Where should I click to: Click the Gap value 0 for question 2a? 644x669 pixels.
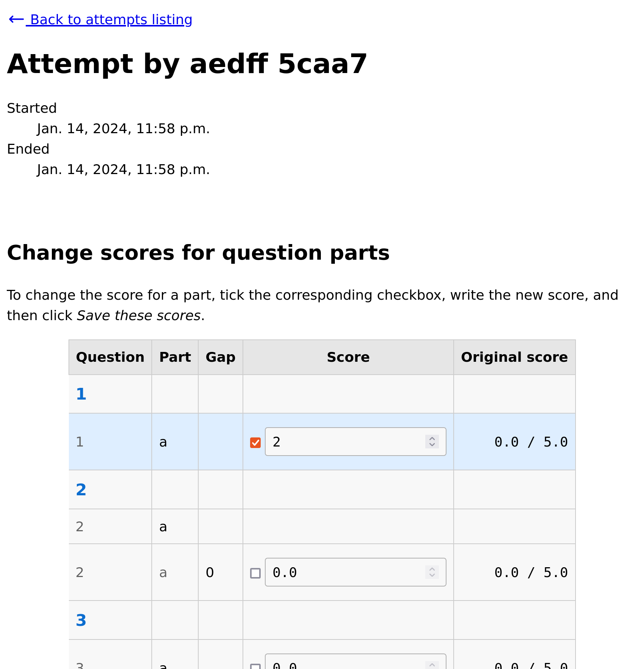point(210,573)
